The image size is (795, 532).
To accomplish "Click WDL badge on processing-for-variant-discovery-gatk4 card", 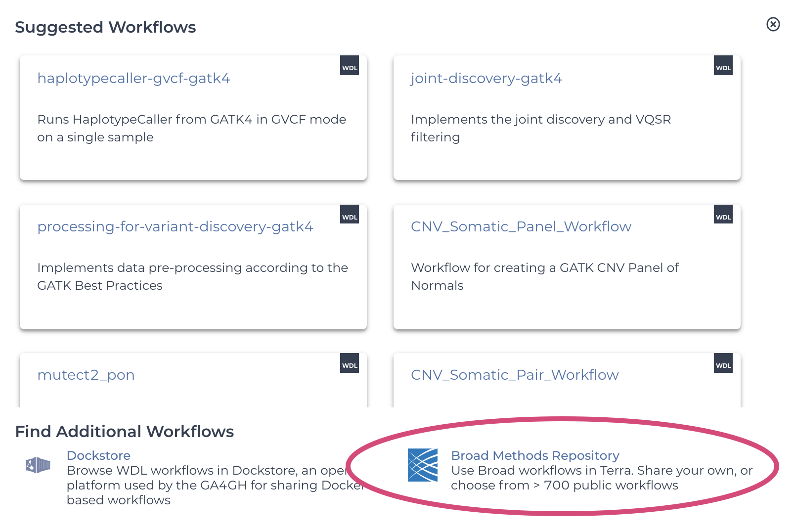I will point(350,215).
